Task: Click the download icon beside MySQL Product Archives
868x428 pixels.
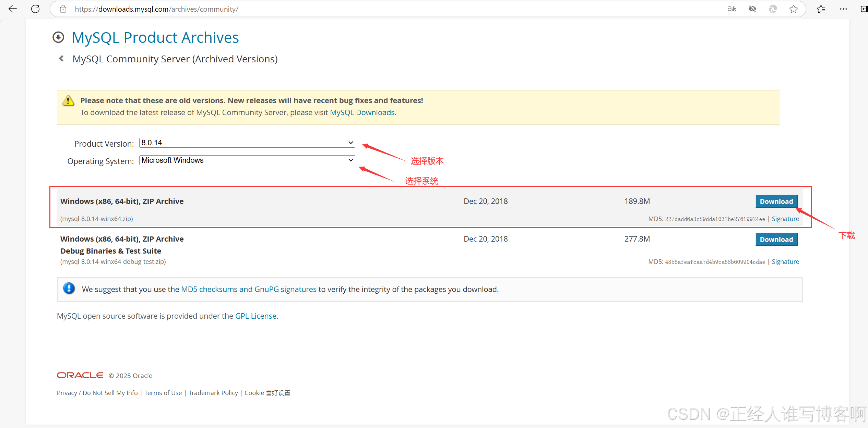Action: point(58,37)
